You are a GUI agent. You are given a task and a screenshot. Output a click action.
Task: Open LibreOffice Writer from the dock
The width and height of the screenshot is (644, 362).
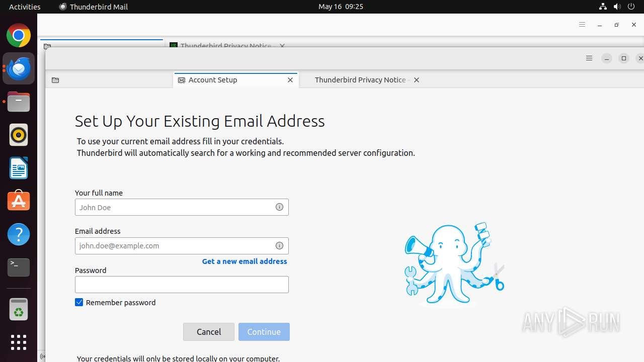point(19,168)
